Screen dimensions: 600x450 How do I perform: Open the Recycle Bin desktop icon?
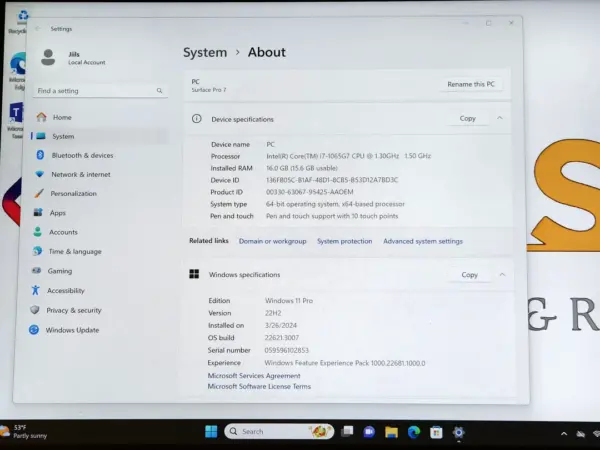(20, 22)
